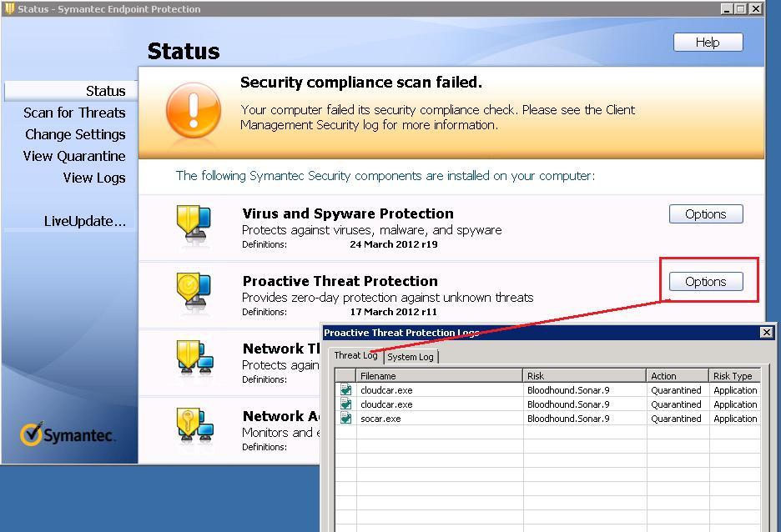Click the orange warning exclamation icon
The width and height of the screenshot is (781, 532).
[194, 110]
